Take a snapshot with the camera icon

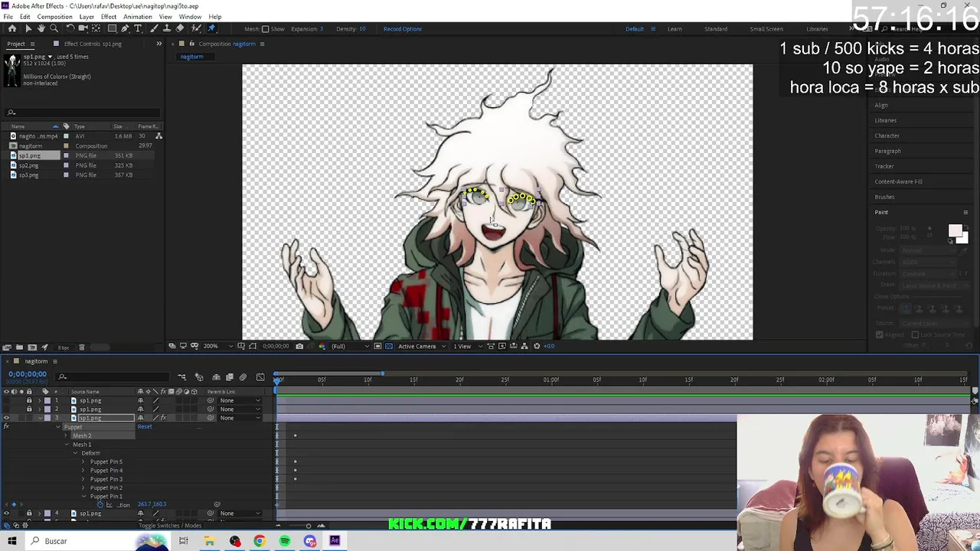(x=299, y=346)
